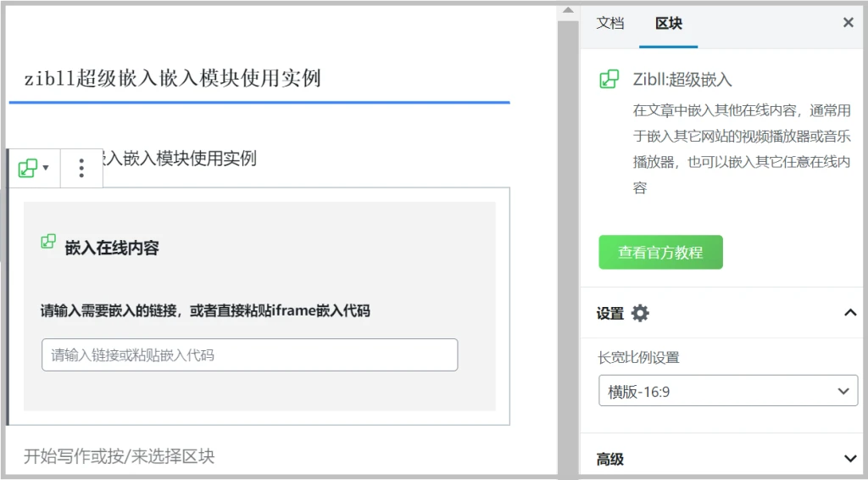Image resolution: width=868 pixels, height=480 pixels.
Task: Click the 请输入链接或粘贴嵌入代码 input field
Action: point(250,354)
